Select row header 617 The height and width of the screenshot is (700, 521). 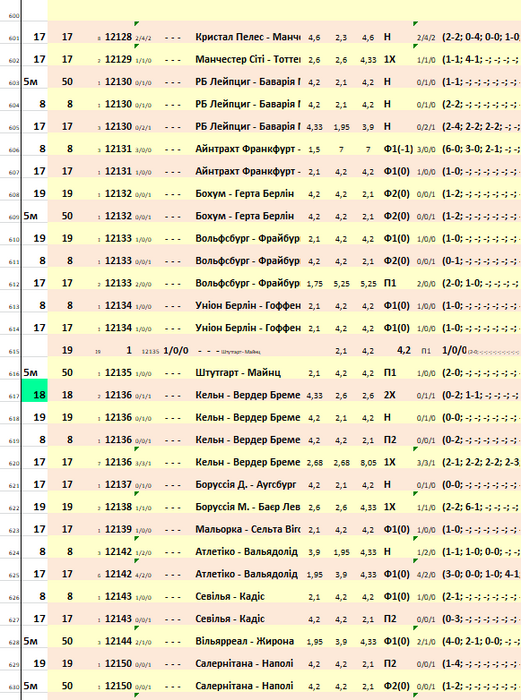pos(14,396)
